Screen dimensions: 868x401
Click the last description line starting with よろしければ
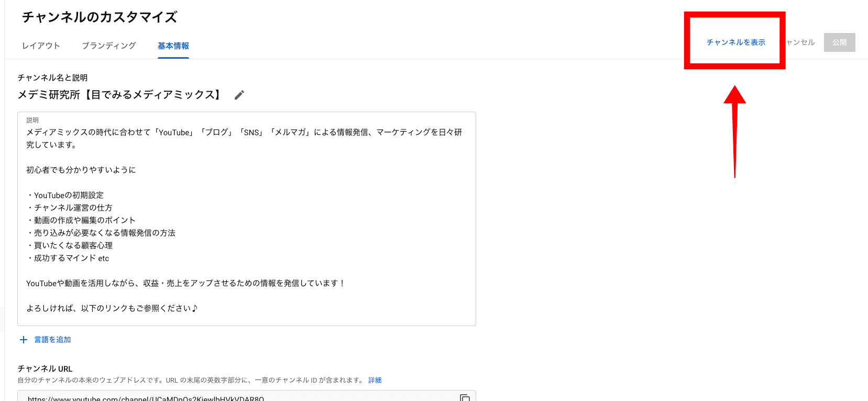112,308
